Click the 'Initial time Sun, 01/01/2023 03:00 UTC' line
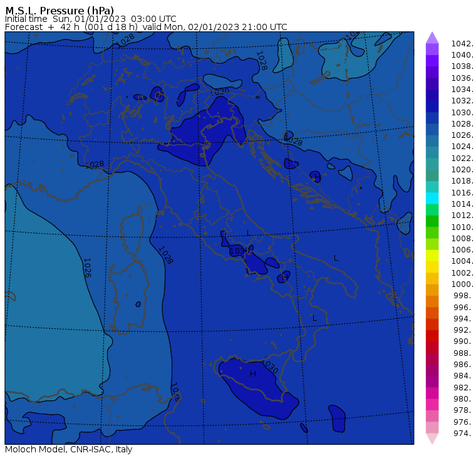The width and height of the screenshot is (476, 458). [90, 19]
